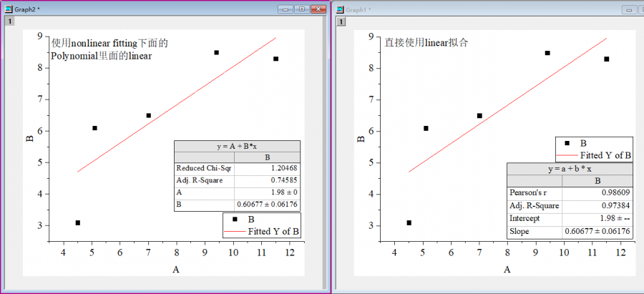Click the Graph2 window icon
This screenshot has width=644, height=294.
point(9,9)
